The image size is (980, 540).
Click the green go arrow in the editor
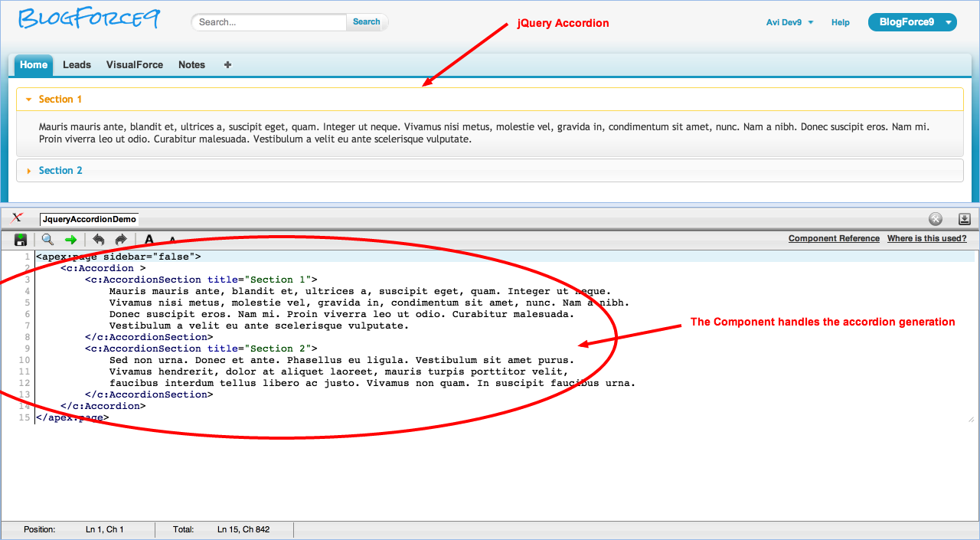point(70,239)
